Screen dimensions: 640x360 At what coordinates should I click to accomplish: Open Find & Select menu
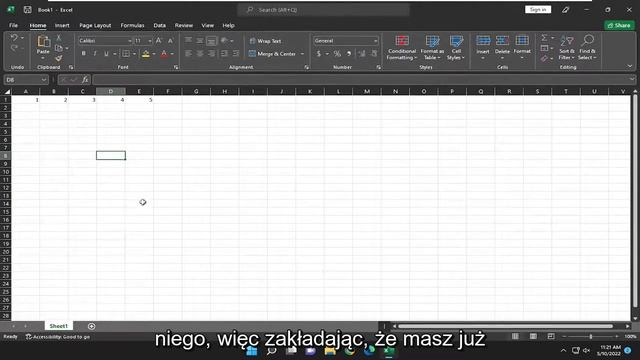click(x=587, y=48)
